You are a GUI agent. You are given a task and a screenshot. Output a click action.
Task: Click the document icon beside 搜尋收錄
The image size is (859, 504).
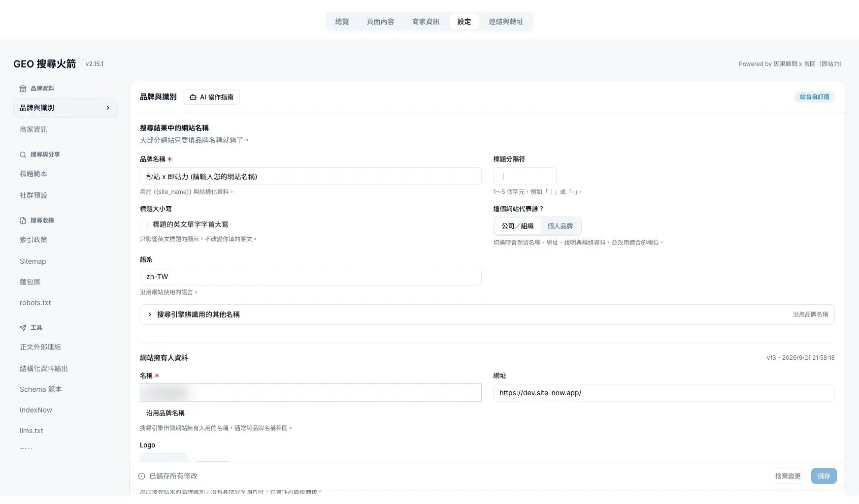23,220
